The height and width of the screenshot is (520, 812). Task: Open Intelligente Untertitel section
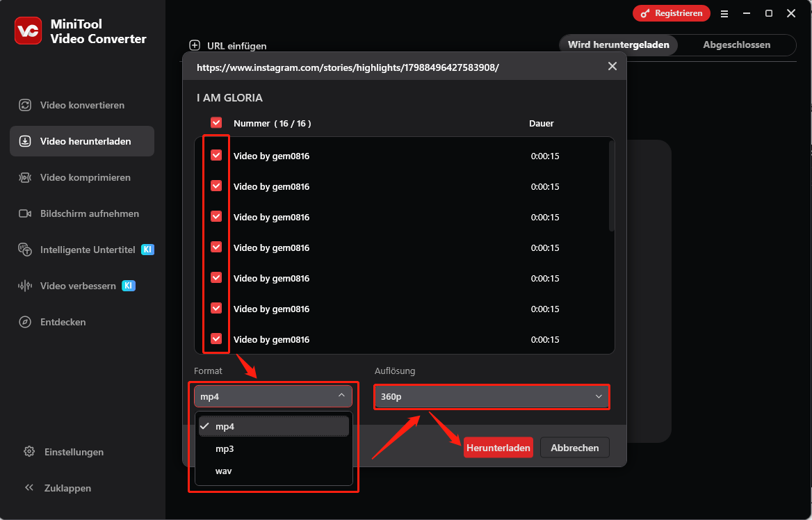tap(82, 250)
